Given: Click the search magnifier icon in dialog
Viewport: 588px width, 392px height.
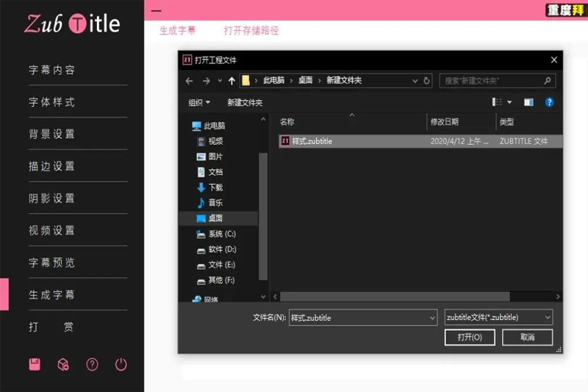Looking at the screenshot, I should point(548,81).
